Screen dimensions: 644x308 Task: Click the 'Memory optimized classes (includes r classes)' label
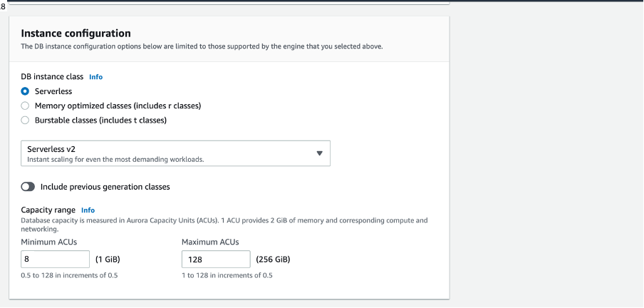pyautogui.click(x=118, y=106)
